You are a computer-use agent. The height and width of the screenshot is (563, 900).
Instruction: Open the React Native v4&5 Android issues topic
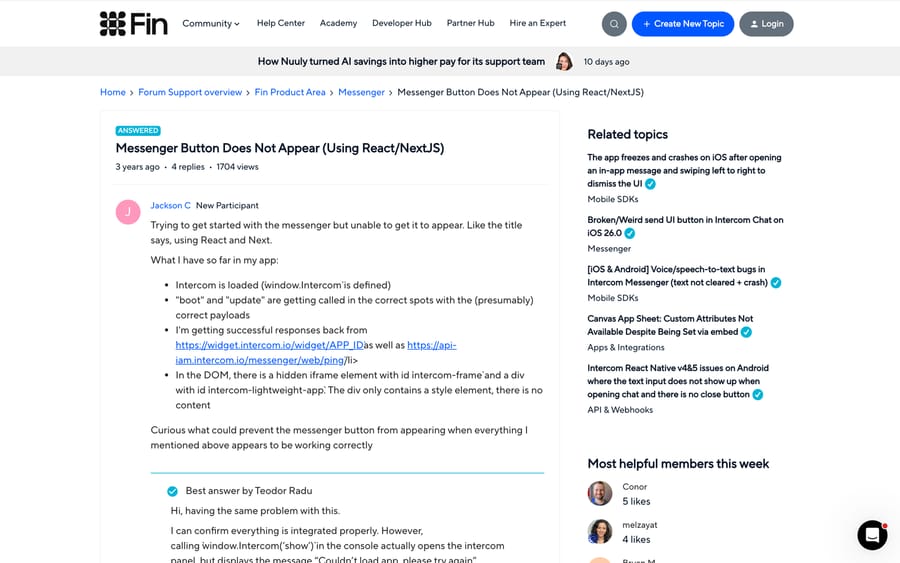click(678, 381)
